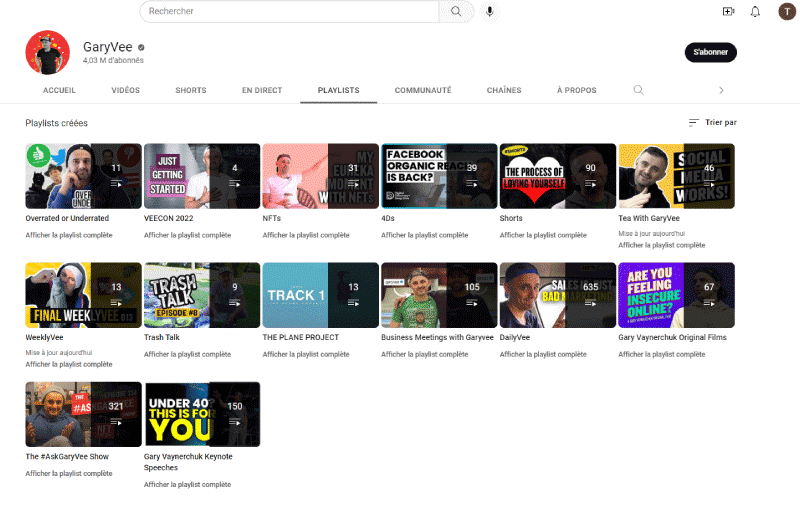
Task: View full playlist under Shorts
Action: (543, 235)
